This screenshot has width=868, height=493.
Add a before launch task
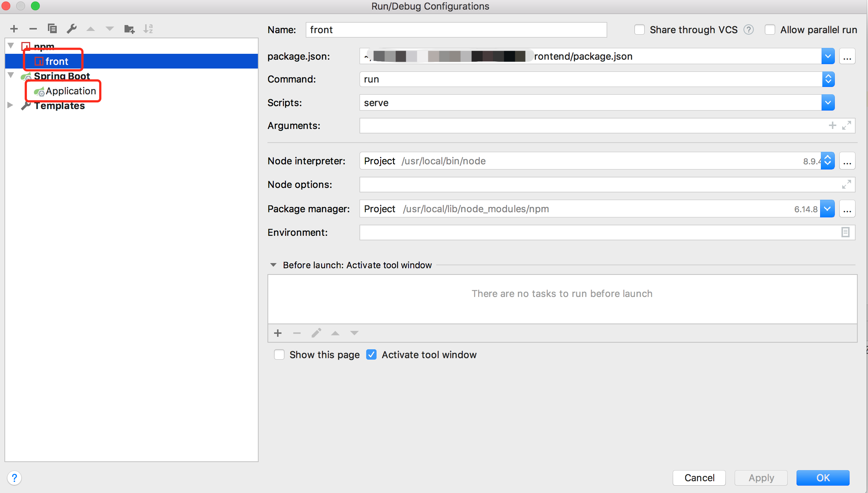[278, 333]
